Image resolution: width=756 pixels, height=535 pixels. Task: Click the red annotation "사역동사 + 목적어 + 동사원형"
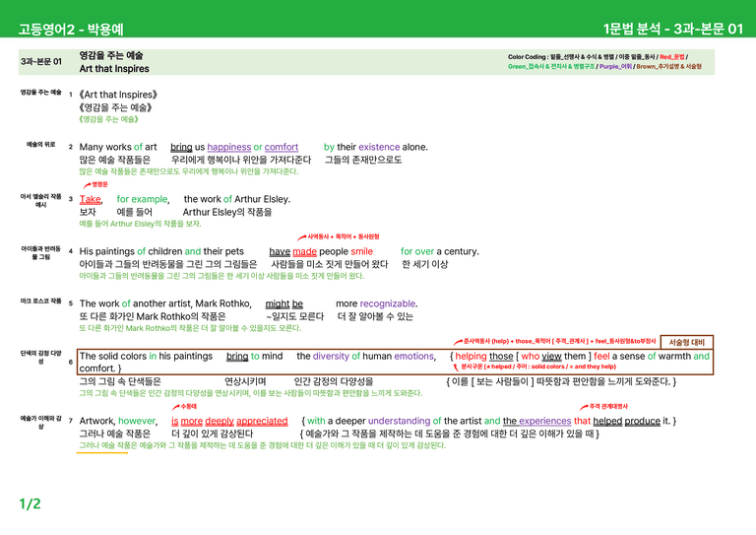point(344,236)
